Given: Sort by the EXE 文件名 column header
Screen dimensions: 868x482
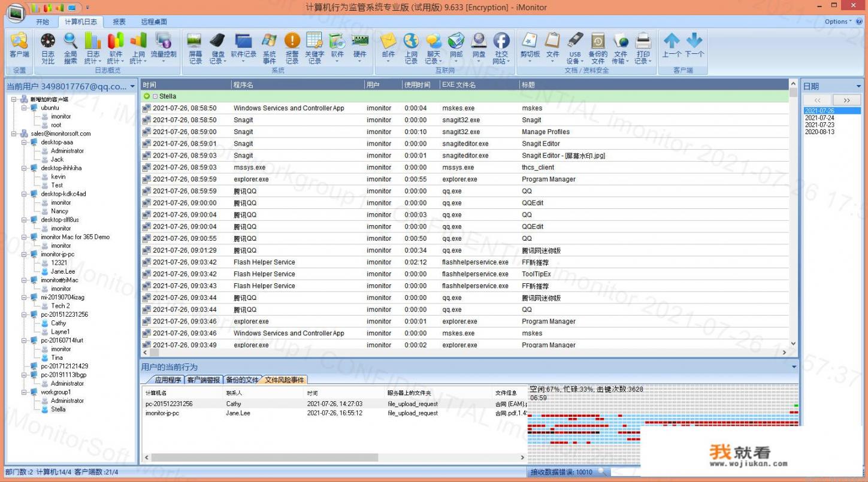Looking at the screenshot, I should (479, 85).
